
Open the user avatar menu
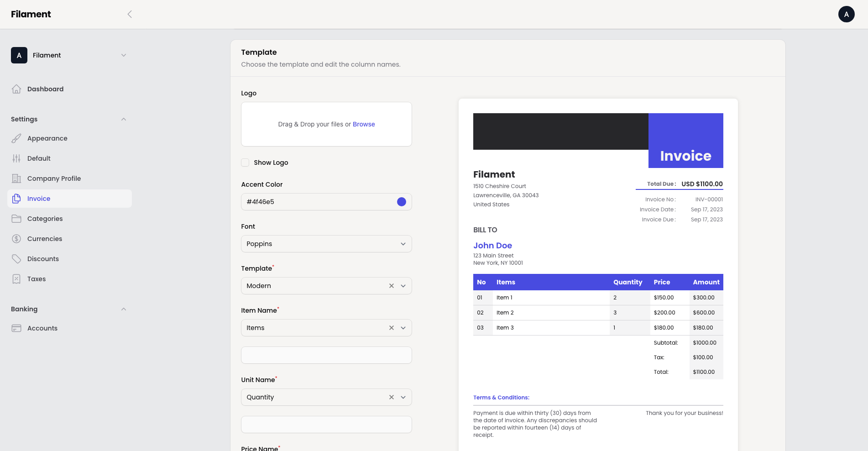(x=846, y=14)
